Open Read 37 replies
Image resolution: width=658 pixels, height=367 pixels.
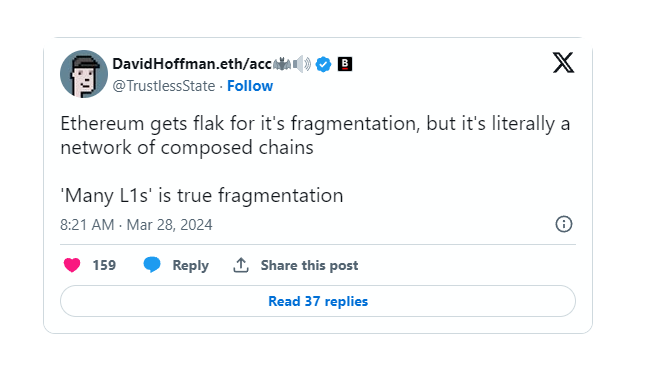318,301
